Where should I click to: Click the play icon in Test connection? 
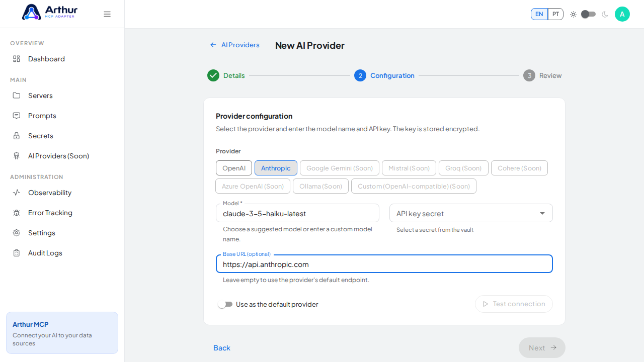coord(486,304)
